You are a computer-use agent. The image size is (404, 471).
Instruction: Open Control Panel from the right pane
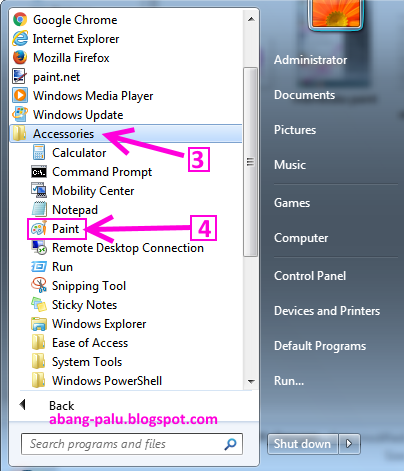tap(310, 276)
